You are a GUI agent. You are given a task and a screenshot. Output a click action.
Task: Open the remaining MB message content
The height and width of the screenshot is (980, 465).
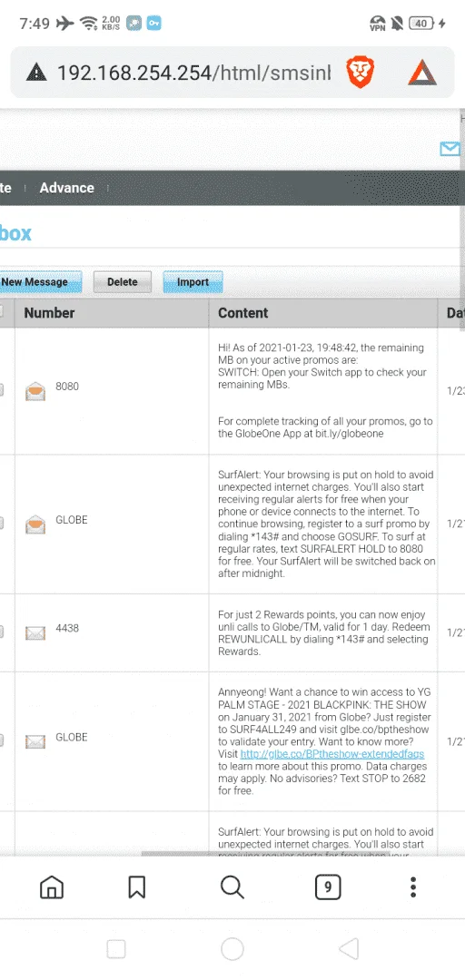(325, 390)
